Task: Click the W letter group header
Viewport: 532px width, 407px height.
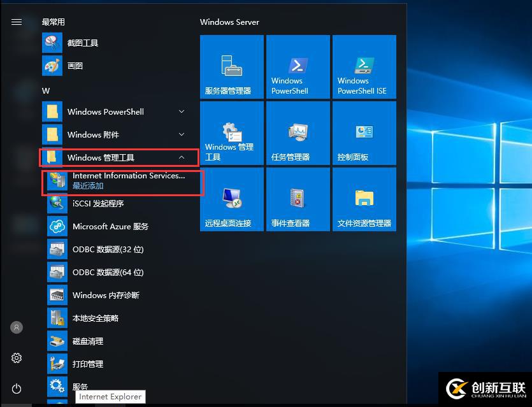Action: [x=46, y=91]
